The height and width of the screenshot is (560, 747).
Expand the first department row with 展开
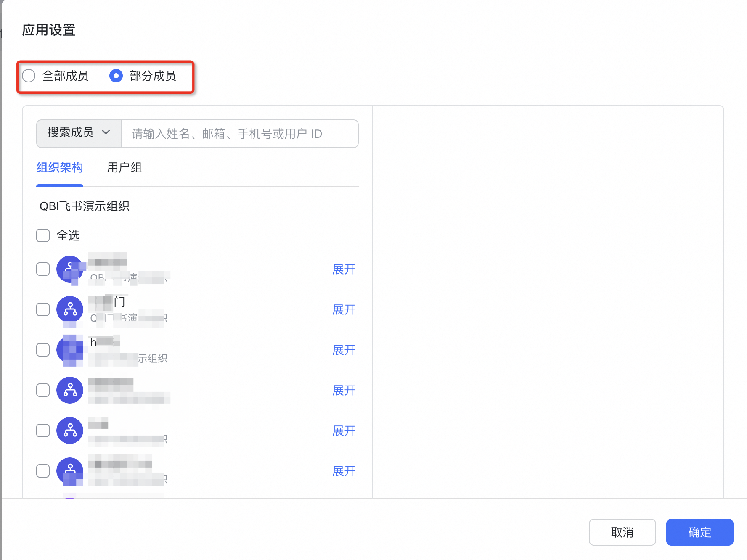pos(344,269)
